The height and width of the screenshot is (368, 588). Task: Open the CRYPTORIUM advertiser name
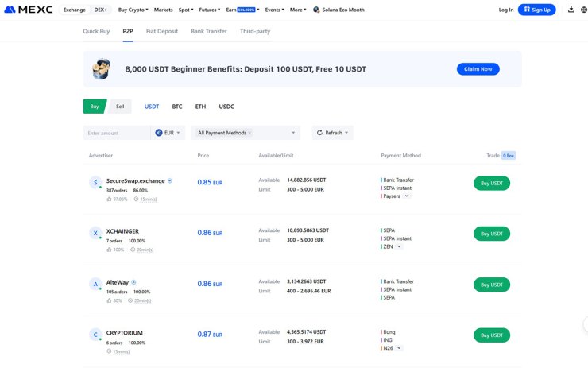[x=124, y=333]
